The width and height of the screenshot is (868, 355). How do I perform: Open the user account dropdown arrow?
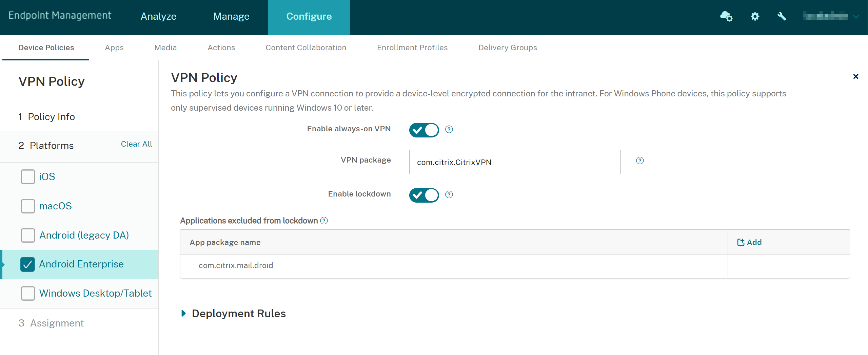[x=856, y=16]
